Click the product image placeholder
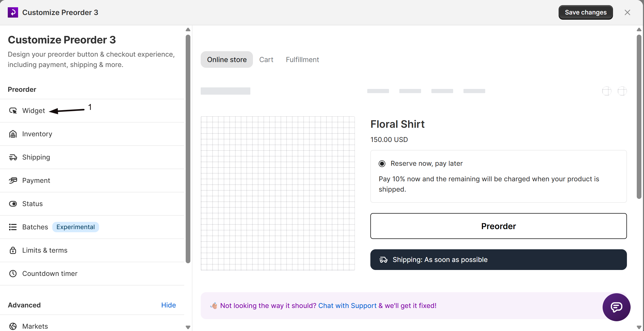 point(278,193)
